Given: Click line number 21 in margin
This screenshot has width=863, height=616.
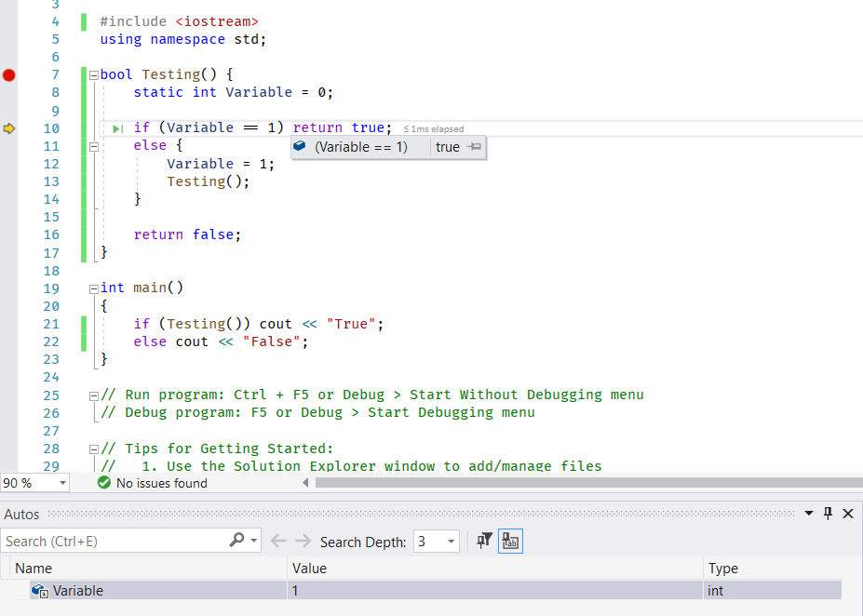Looking at the screenshot, I should pyautogui.click(x=51, y=324).
